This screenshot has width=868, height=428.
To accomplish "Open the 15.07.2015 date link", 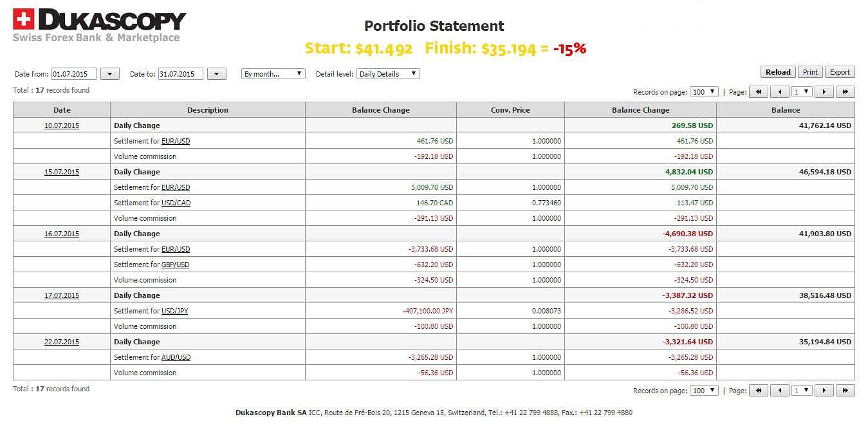I will [62, 172].
